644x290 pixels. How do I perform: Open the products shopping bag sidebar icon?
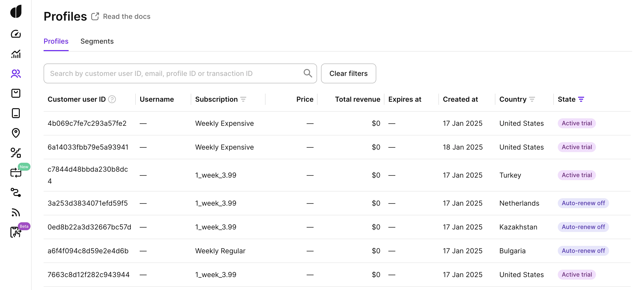[16, 94]
